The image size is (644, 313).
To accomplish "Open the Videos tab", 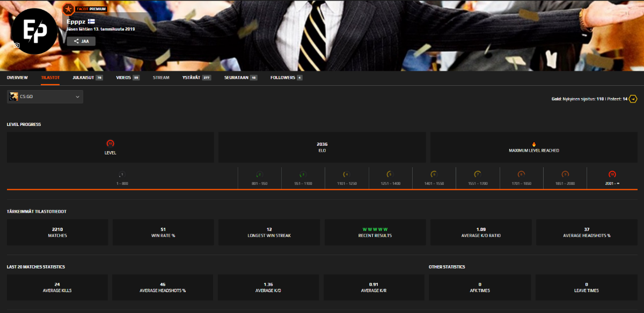I will (127, 78).
